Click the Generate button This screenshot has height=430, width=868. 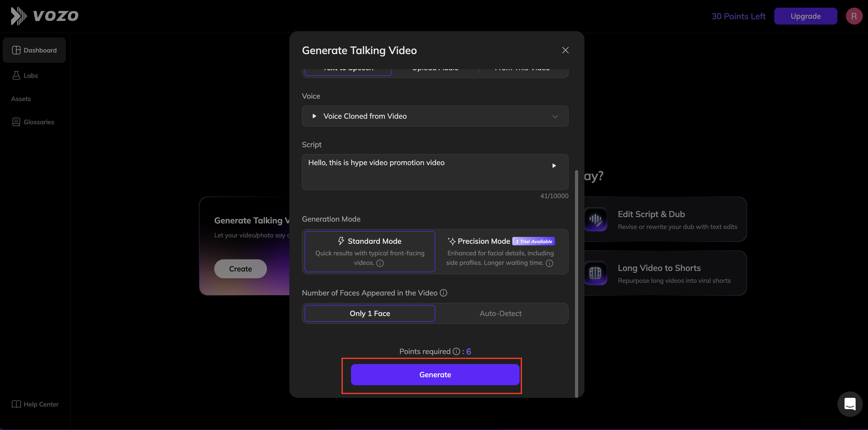click(435, 374)
